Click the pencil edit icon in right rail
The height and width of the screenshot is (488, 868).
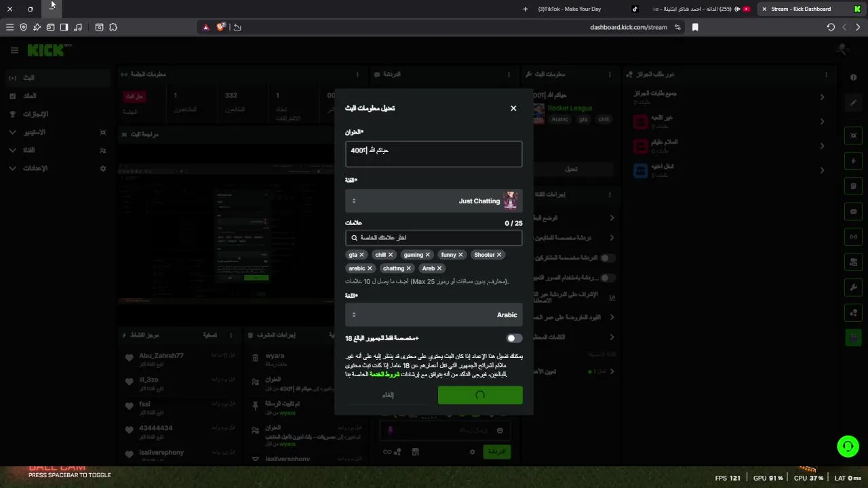[854, 103]
